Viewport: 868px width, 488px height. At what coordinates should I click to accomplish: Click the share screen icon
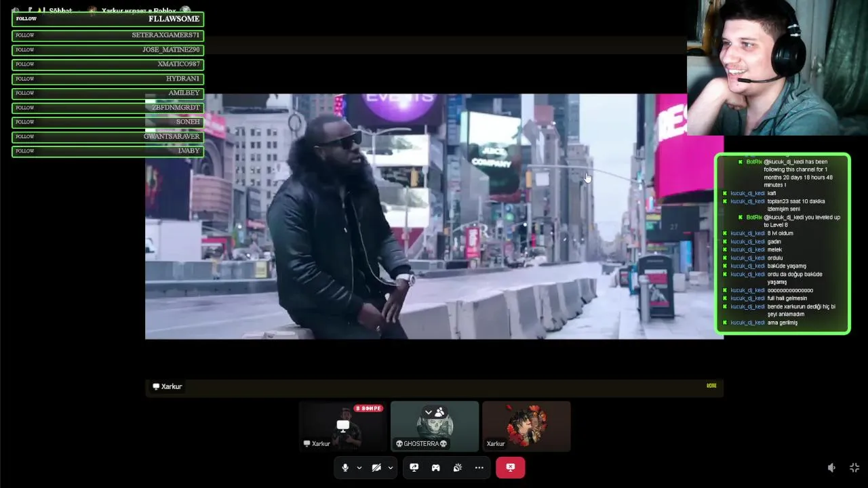(414, 468)
